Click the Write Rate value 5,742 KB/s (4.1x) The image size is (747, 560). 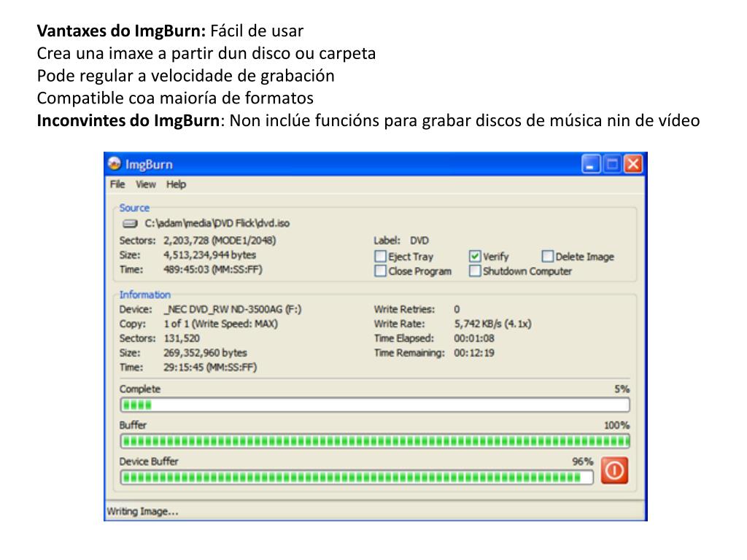(x=492, y=324)
